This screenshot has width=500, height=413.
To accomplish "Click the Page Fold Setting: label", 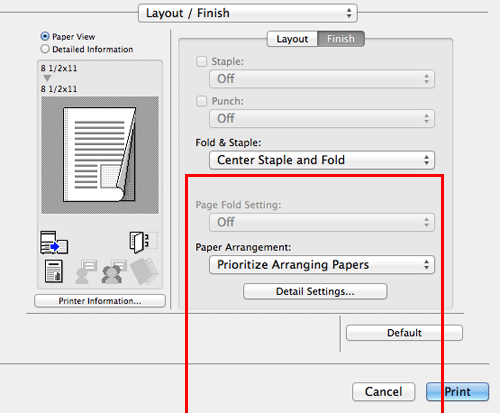I will coord(238,205).
